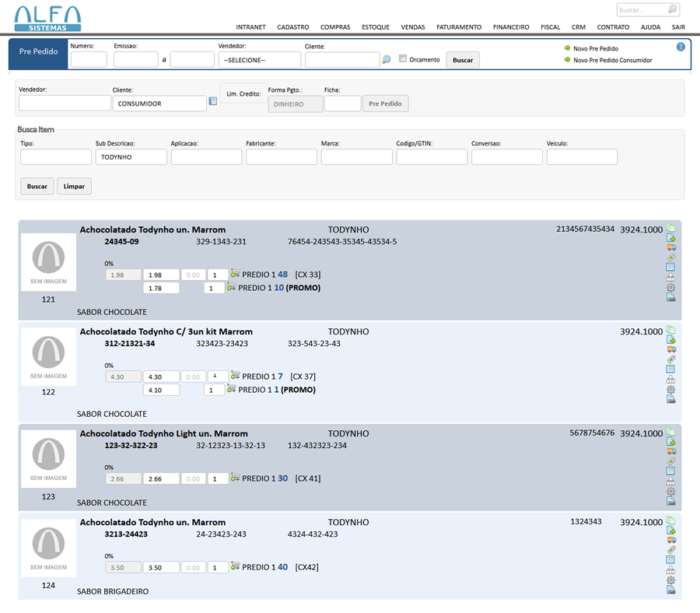Open the FINANCEIRO menu
Viewport: 700px width, 613px height.
(511, 27)
